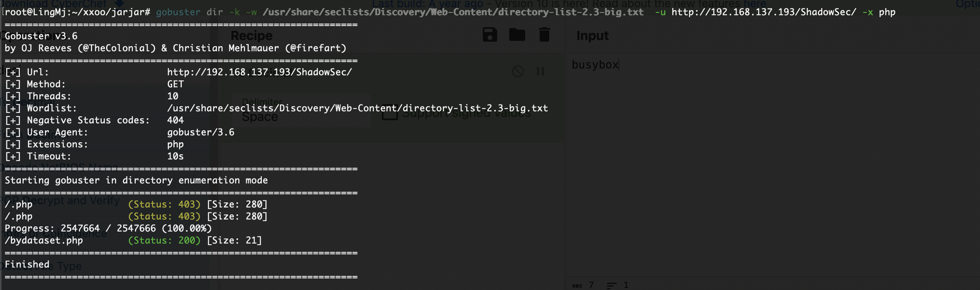
Task: Click the /bydataset.php result line in terminal
Action: 133,240
